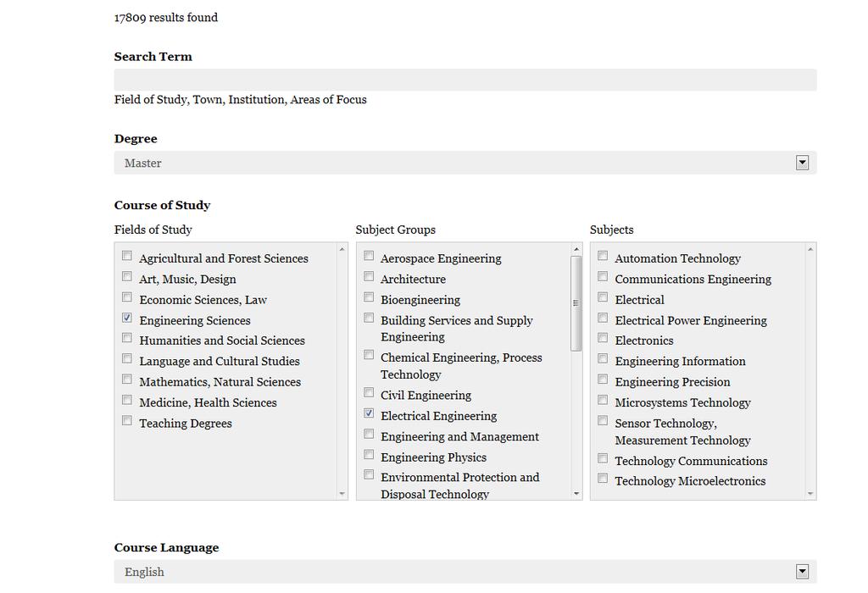The width and height of the screenshot is (868, 593).
Task: Check the Engineering Physics checkbox
Action: pyautogui.click(x=369, y=454)
